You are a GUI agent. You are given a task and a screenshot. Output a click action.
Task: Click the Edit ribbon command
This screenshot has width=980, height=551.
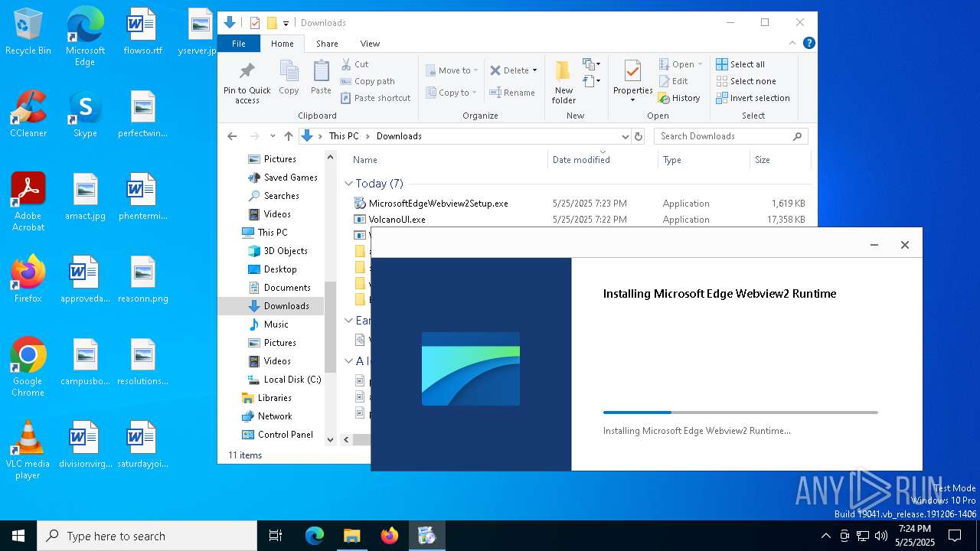tap(673, 81)
